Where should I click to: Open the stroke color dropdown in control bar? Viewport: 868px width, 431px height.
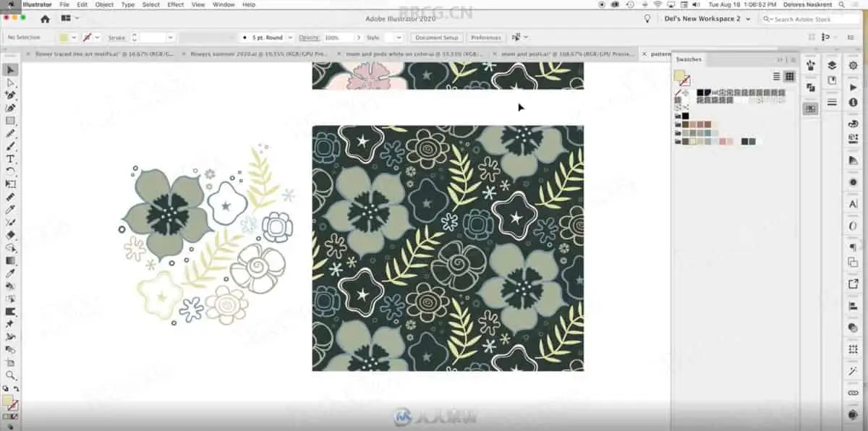coord(97,37)
